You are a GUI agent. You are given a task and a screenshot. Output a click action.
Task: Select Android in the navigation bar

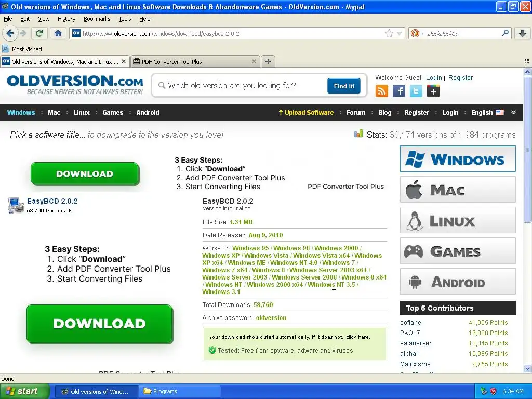point(148,113)
